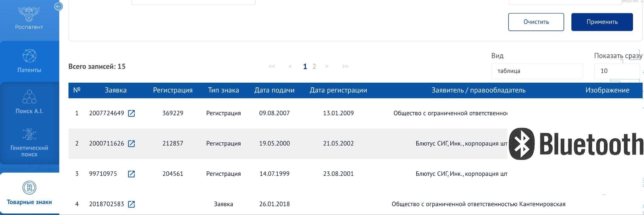This screenshot has height=215, width=644.
Task: Open the Патенты section
Action: coord(29,61)
